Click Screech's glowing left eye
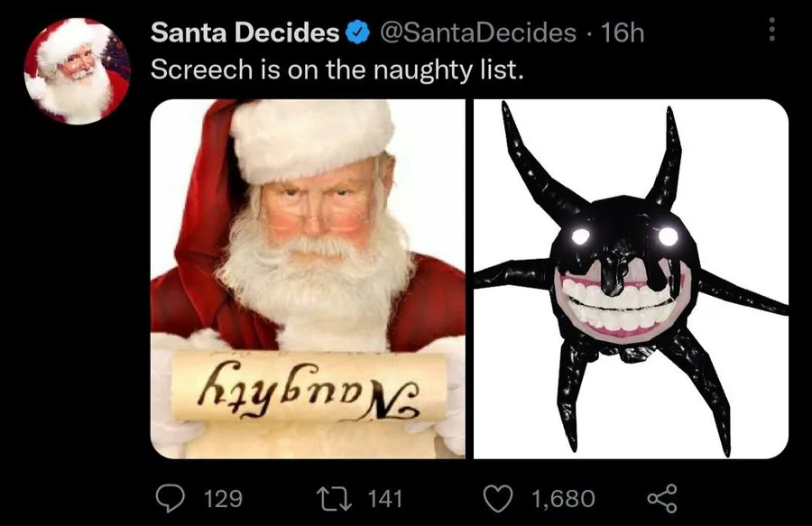Screen dimensions: 812x526 tap(581, 236)
